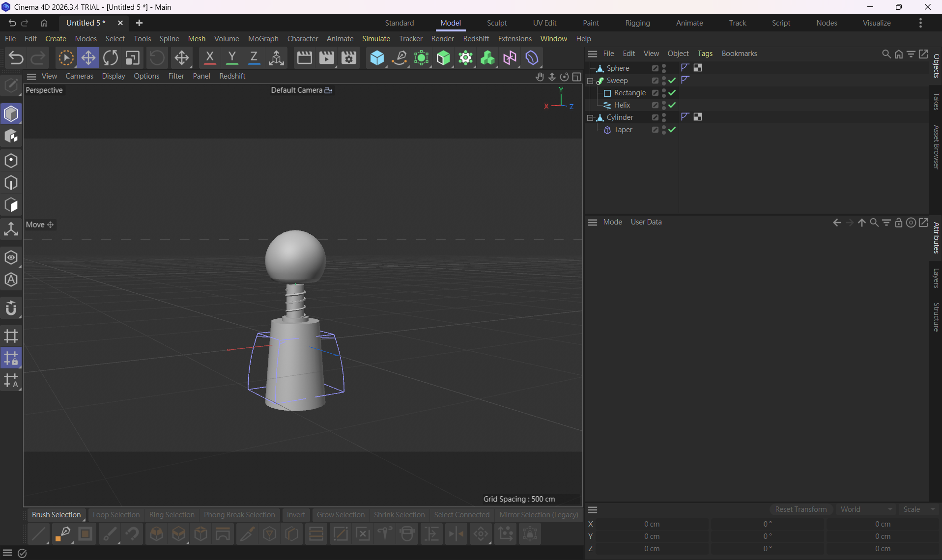The height and width of the screenshot is (560, 942).
Task: Toggle Sphere visibility dots
Action: [x=664, y=68]
